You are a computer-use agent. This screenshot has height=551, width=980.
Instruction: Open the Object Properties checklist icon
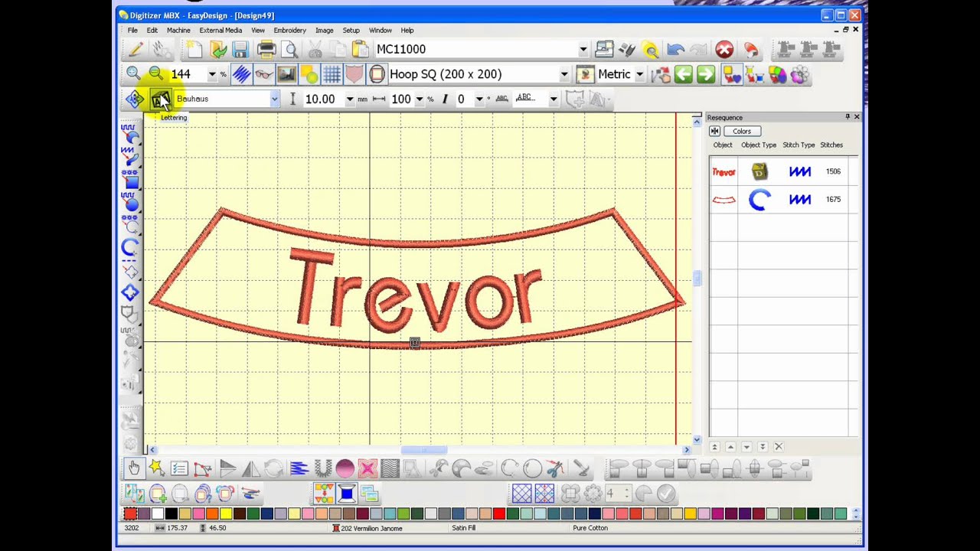click(x=179, y=468)
